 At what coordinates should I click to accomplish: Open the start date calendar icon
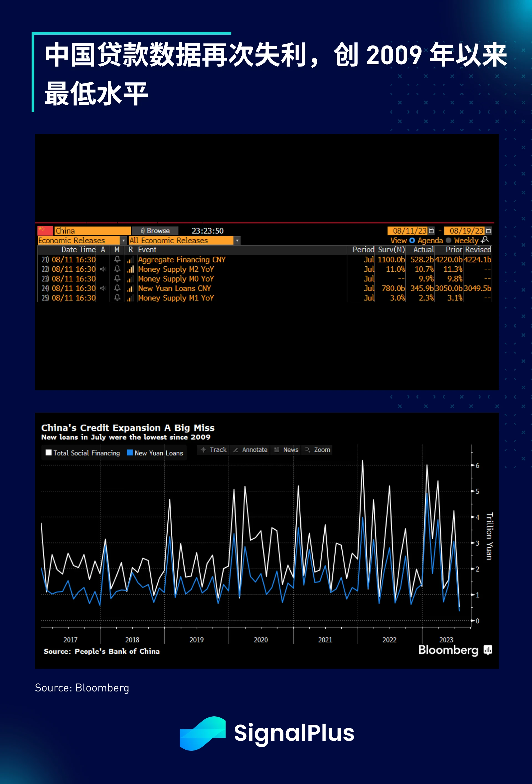pos(431,231)
